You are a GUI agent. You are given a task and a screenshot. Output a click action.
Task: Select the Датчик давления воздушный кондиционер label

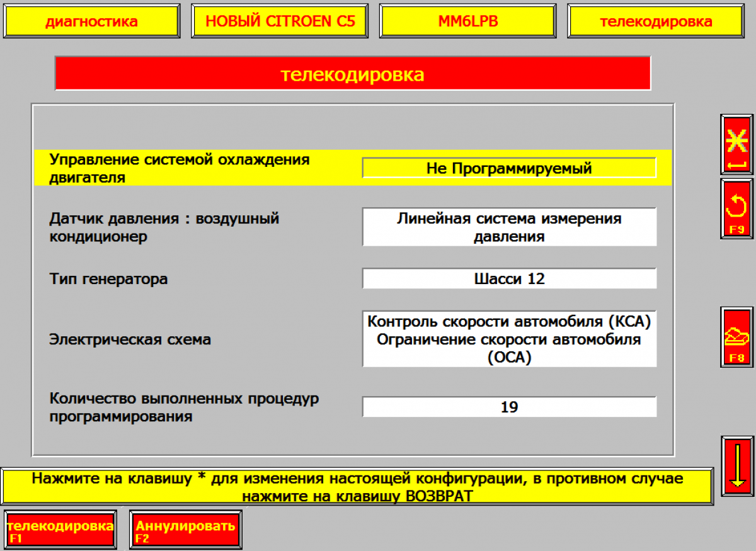click(164, 227)
